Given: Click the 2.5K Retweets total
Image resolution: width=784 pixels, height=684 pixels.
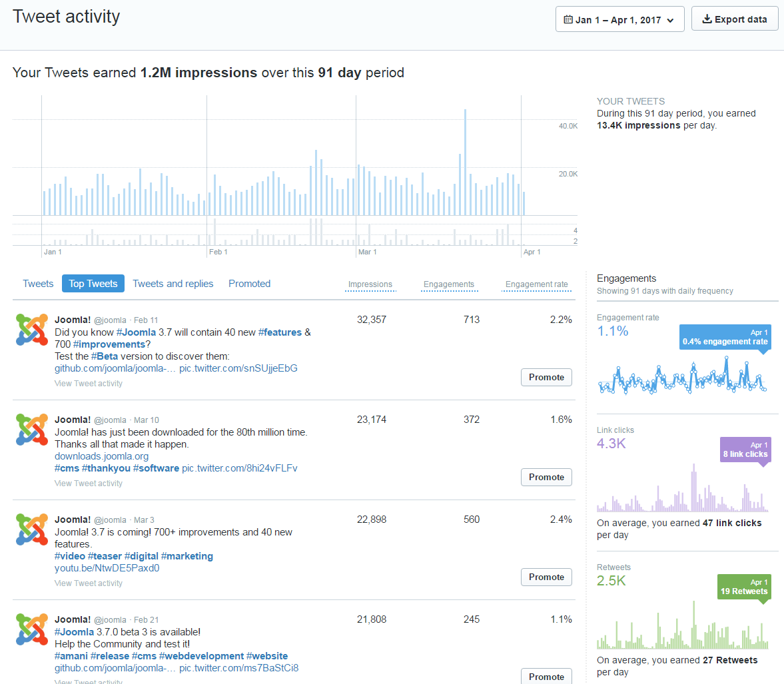Looking at the screenshot, I should (x=611, y=581).
